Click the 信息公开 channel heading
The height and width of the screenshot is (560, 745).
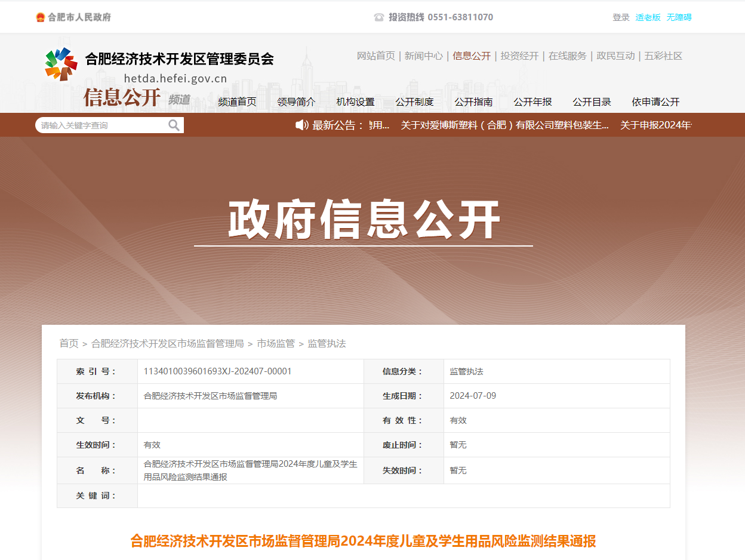122,97
